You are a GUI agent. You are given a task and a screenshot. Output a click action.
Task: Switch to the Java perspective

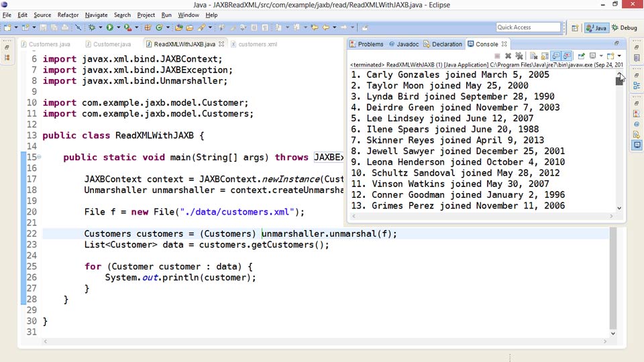click(596, 27)
